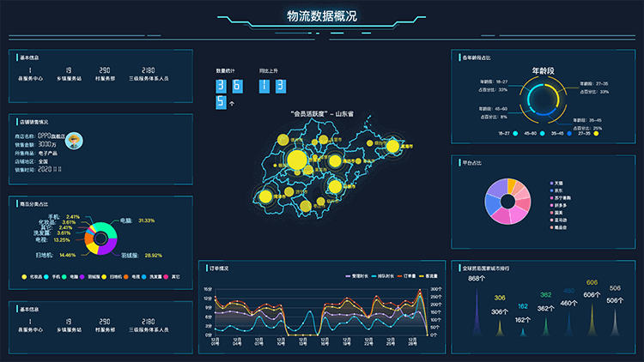Click the digit 6 tile under 数量统计
The image size is (644, 362).
[237, 86]
